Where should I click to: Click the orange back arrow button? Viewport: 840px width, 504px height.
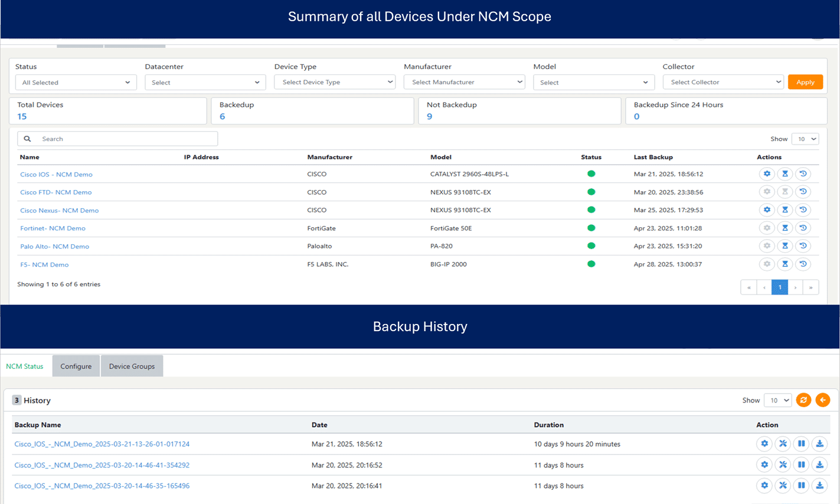822,400
